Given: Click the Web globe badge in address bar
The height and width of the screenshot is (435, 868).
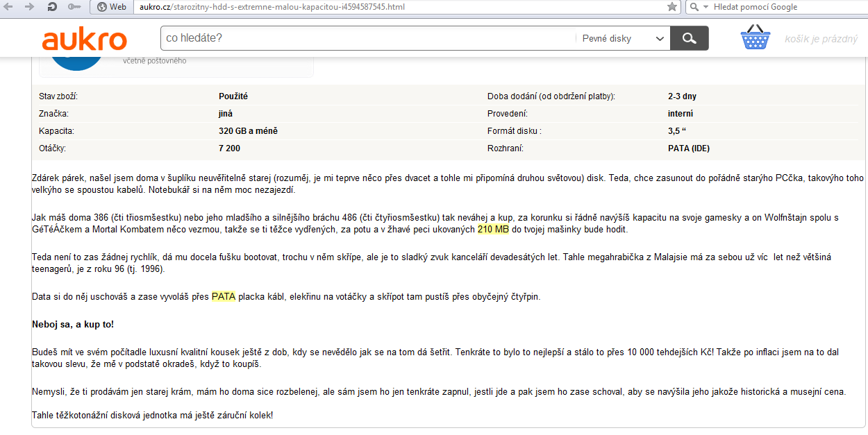Looking at the screenshot, I should (112, 7).
